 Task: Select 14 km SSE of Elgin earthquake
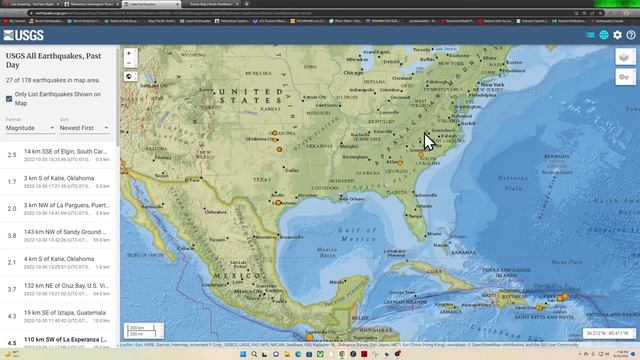click(59, 155)
